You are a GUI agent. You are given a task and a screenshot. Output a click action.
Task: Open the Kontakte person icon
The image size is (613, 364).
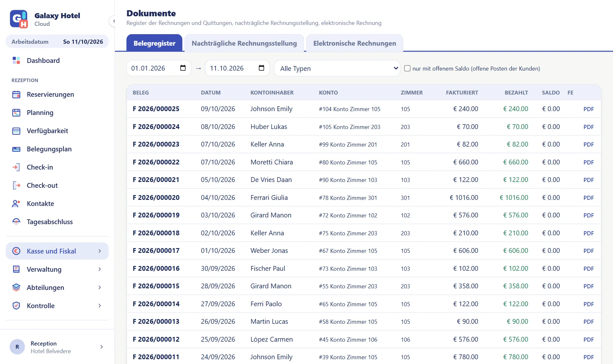[x=16, y=204]
